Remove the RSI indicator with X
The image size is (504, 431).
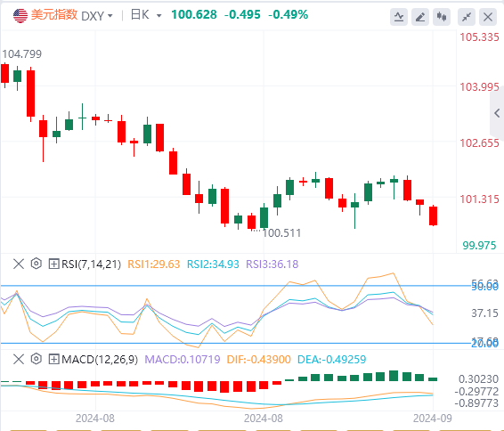click(19, 264)
